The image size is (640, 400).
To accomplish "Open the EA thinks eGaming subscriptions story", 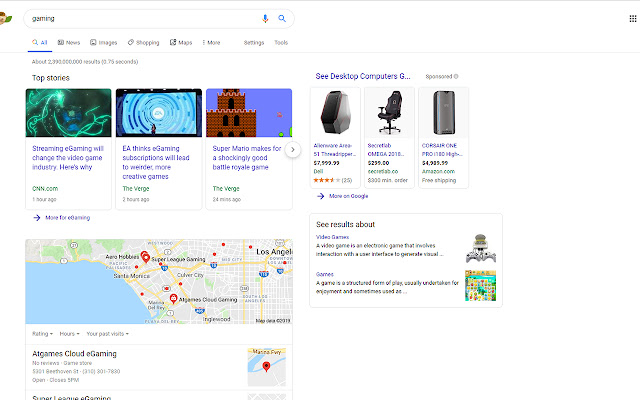I will [156, 162].
